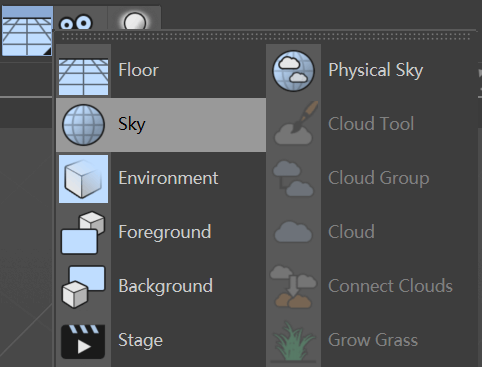Click the Sky globe icon
The width and height of the screenshot is (482, 367).
point(83,125)
